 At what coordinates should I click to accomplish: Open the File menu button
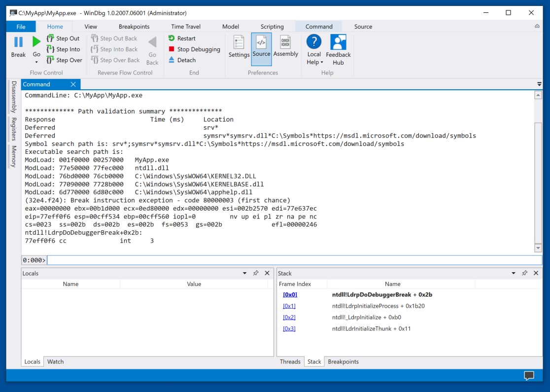(21, 27)
